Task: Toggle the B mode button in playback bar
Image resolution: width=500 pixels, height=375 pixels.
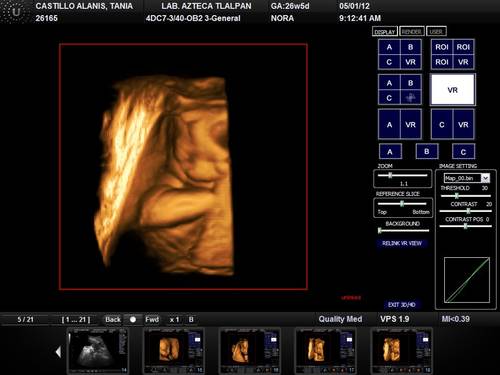Action: pyautogui.click(x=191, y=319)
